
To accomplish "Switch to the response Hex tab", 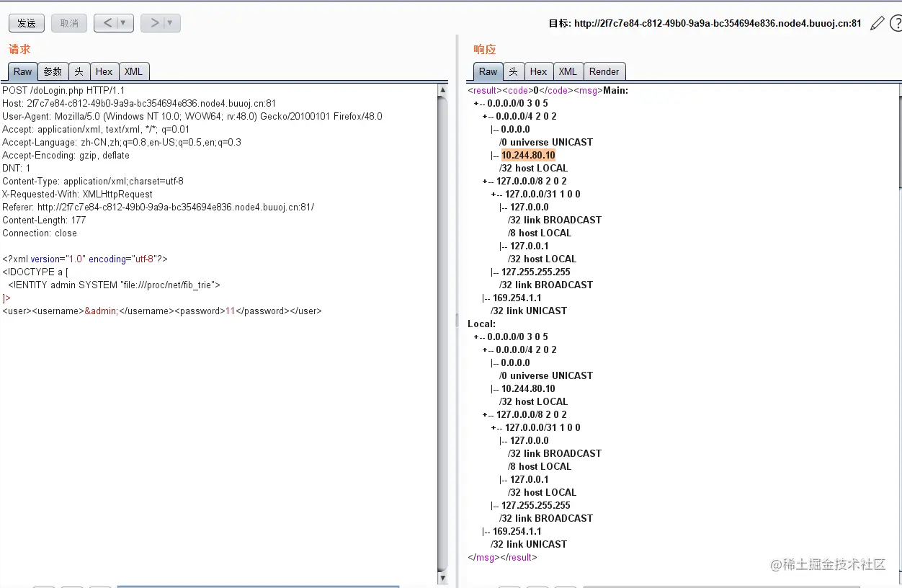I will click(538, 71).
